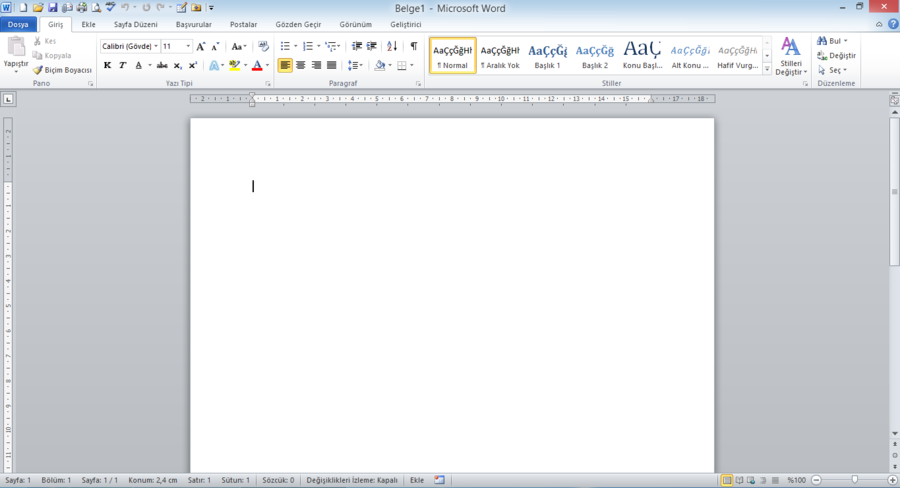Switch to Web Layout view icon

[751, 480]
